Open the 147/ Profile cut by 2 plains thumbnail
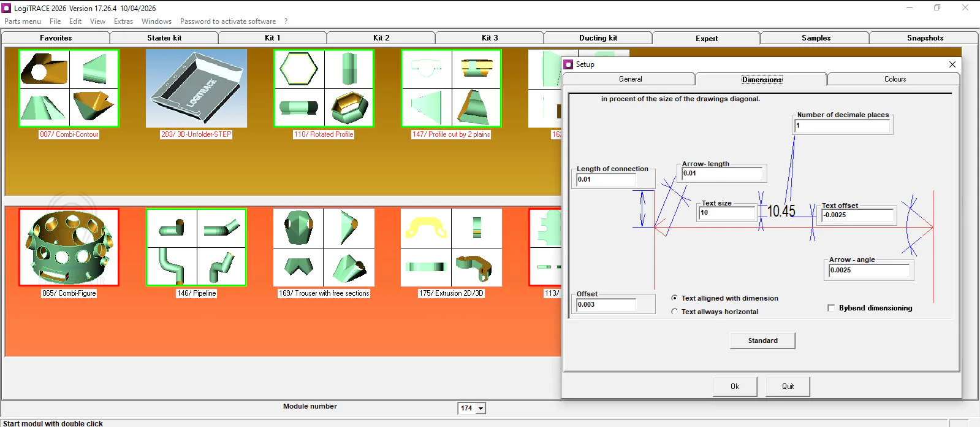Image resolution: width=980 pixels, height=427 pixels. point(451,88)
